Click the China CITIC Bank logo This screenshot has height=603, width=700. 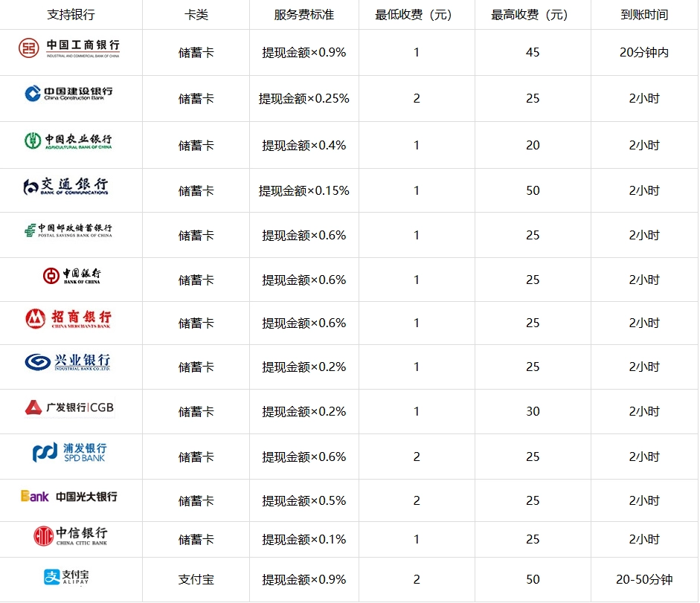click(x=71, y=536)
